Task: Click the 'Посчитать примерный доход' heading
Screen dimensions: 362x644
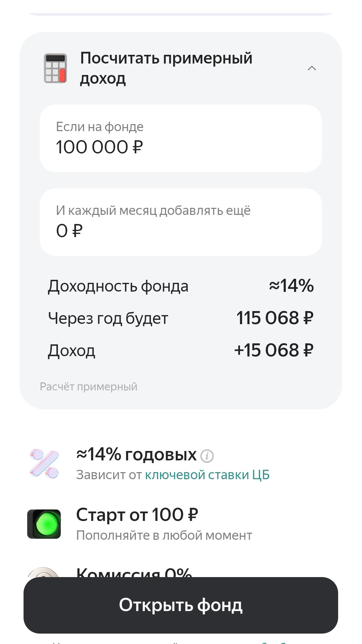Action: [166, 68]
